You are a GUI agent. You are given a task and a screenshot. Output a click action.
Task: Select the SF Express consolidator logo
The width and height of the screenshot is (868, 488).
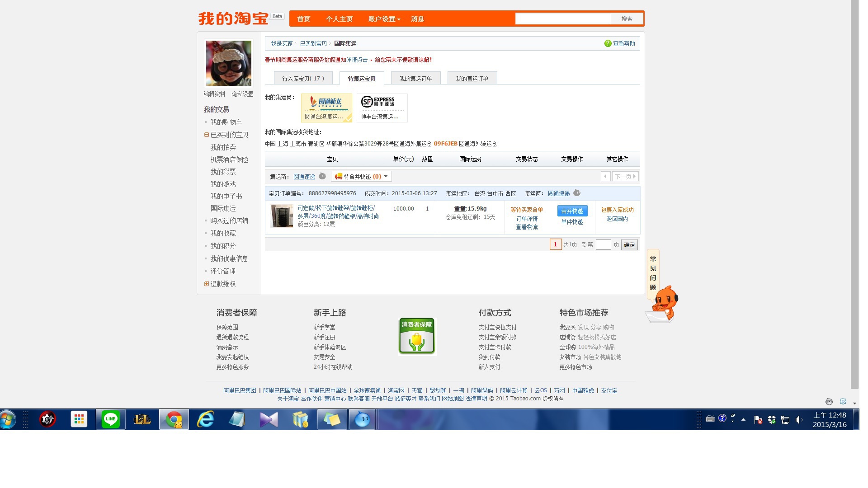coord(382,108)
